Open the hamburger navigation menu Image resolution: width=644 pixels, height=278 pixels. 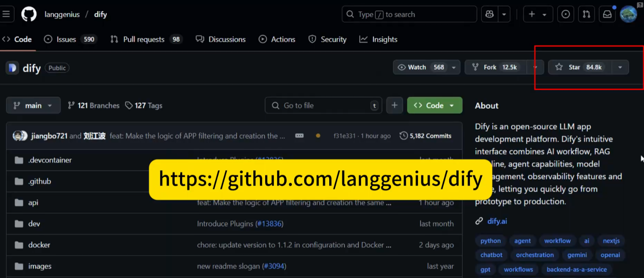coord(6,14)
